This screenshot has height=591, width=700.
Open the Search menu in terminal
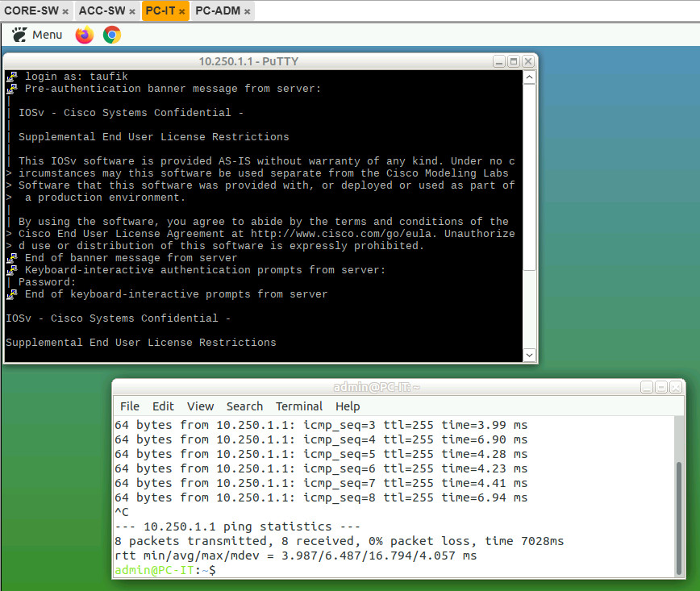point(244,406)
